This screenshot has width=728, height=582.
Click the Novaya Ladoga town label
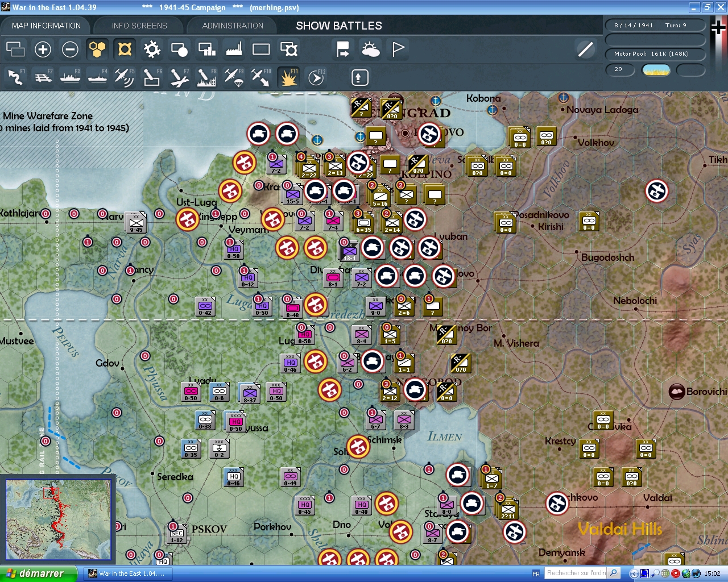pyautogui.click(x=602, y=110)
